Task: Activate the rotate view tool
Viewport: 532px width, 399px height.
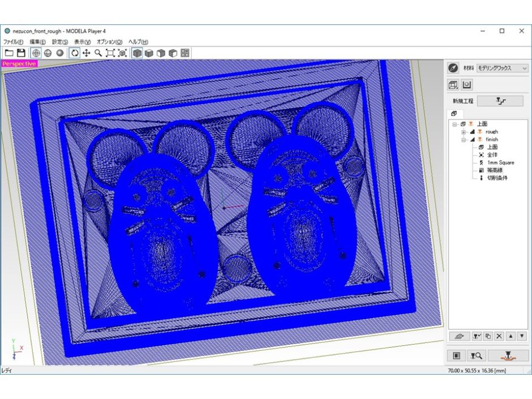Action: pyautogui.click(x=74, y=53)
